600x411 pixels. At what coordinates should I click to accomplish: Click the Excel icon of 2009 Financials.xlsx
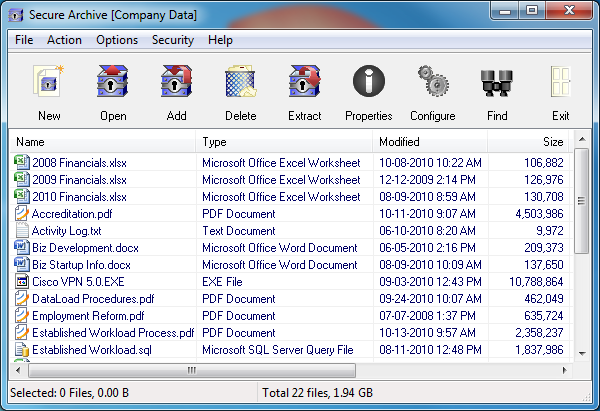point(22,179)
